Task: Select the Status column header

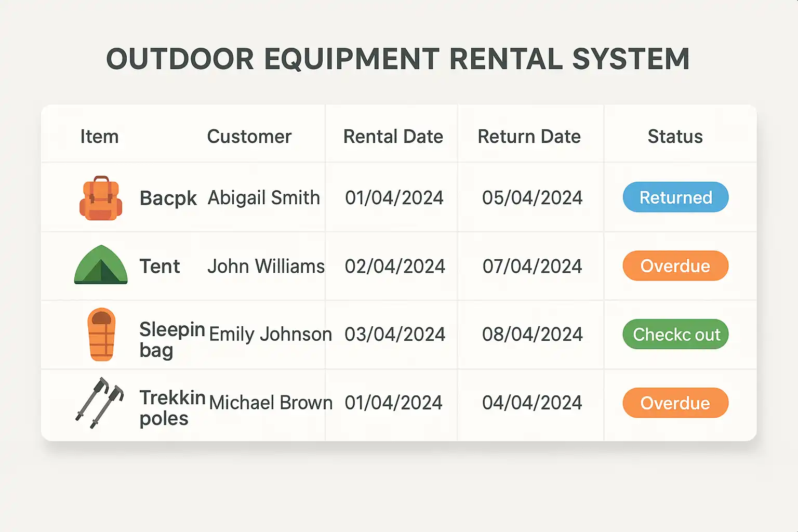Action: [675, 137]
